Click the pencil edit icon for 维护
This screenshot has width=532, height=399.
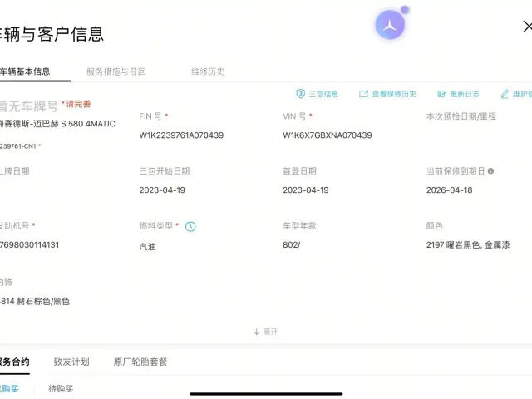pos(505,94)
